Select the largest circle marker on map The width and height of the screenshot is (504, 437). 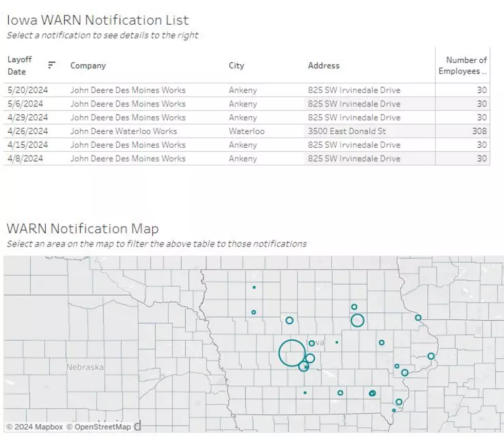click(x=292, y=353)
